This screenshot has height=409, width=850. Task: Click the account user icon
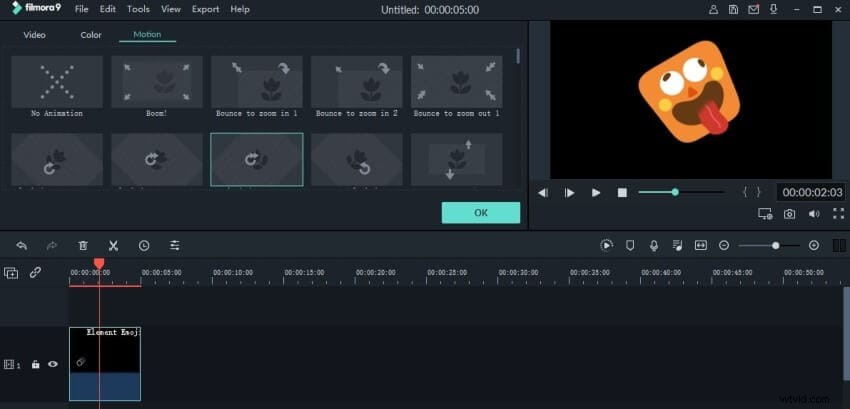(714, 9)
